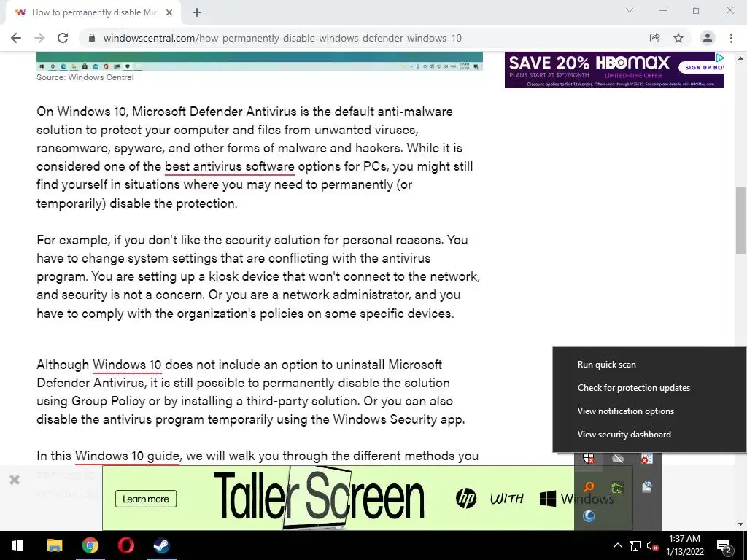Follow the best antivirus software link
The height and width of the screenshot is (560, 747).
click(x=230, y=167)
